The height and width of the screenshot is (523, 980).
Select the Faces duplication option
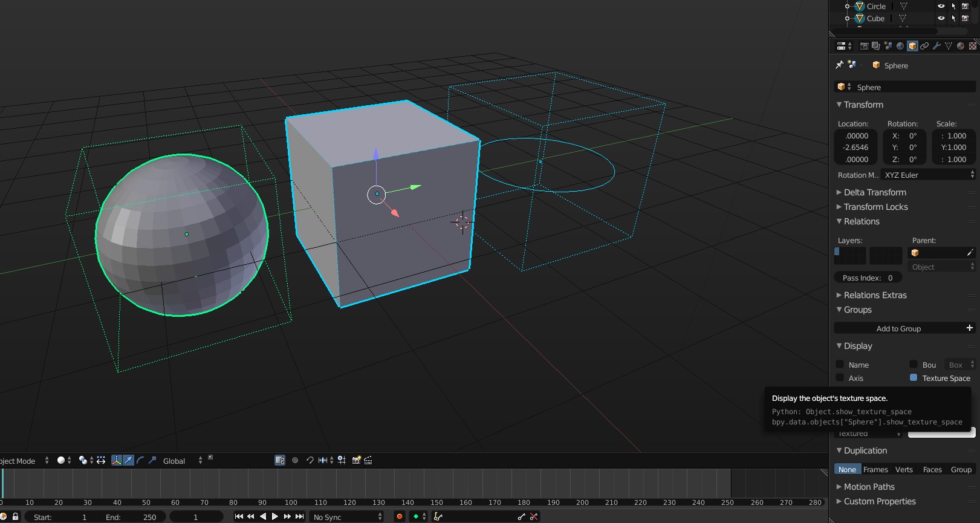(932, 469)
